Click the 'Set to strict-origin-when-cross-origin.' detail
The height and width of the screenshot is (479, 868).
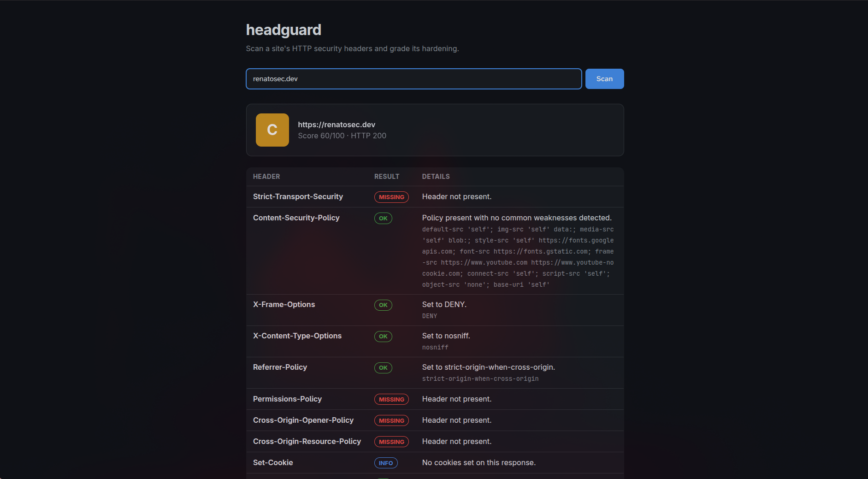(489, 367)
